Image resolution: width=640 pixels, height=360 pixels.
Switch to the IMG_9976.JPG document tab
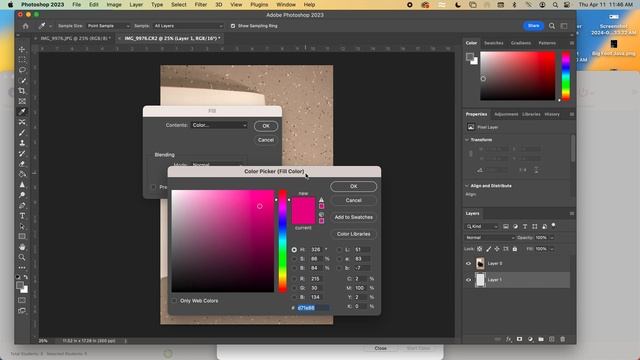75,38
